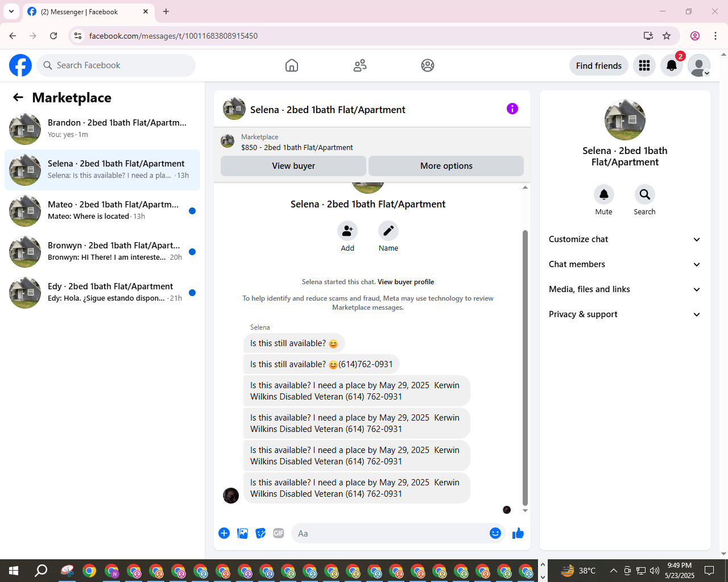Click the browser address bar URL
The height and width of the screenshot is (582, 728).
tap(173, 36)
